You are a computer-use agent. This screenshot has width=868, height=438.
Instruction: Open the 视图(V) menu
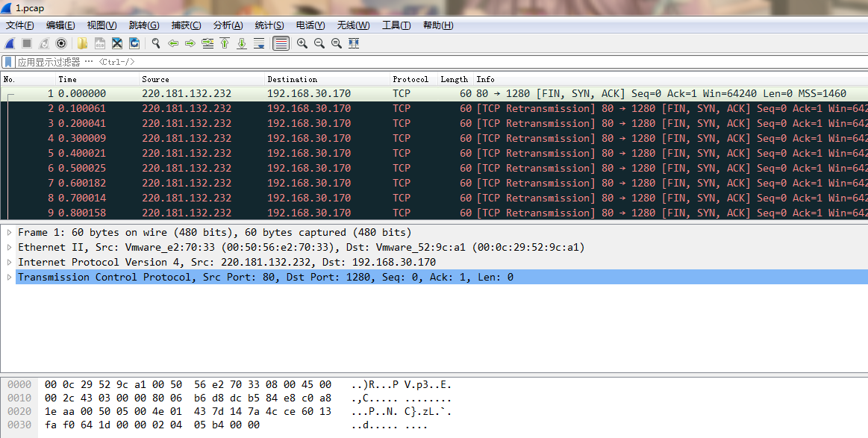(102, 25)
